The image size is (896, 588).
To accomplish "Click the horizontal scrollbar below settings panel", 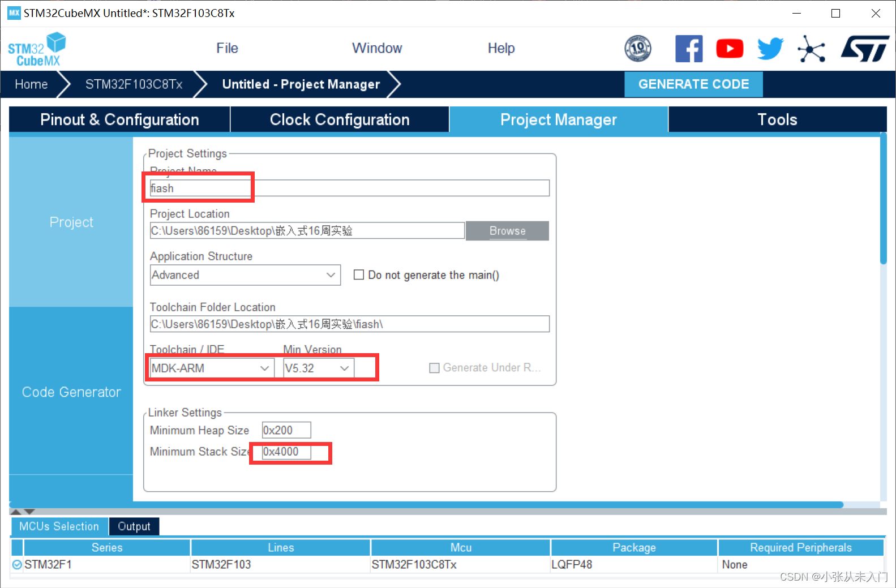I will (427, 504).
